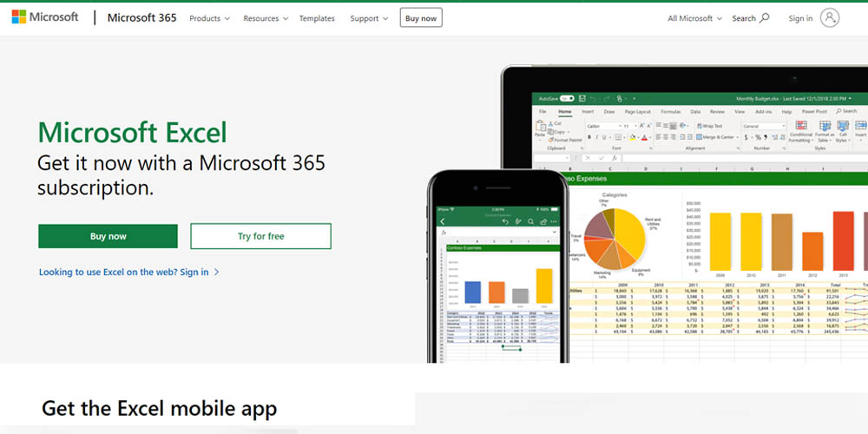Screen dimensions: 868x434
Task: Click the Sign in text in header
Action: pyautogui.click(x=800, y=18)
